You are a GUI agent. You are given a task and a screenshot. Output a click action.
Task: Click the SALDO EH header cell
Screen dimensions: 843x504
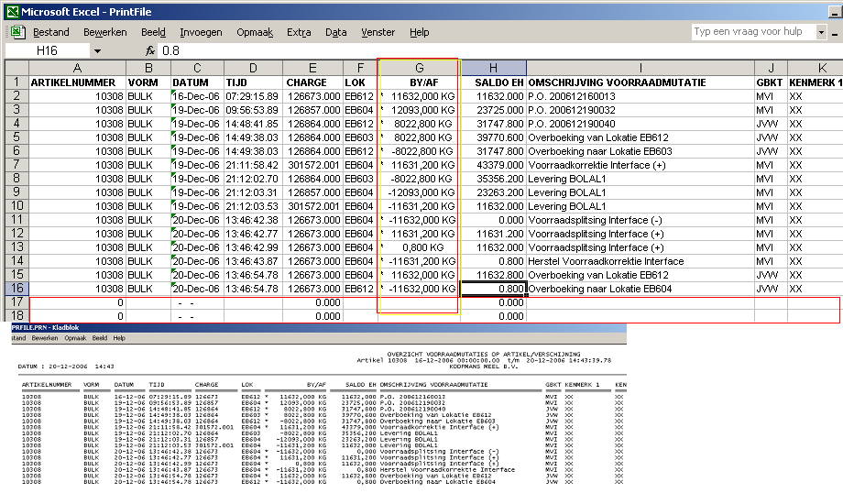(x=494, y=82)
